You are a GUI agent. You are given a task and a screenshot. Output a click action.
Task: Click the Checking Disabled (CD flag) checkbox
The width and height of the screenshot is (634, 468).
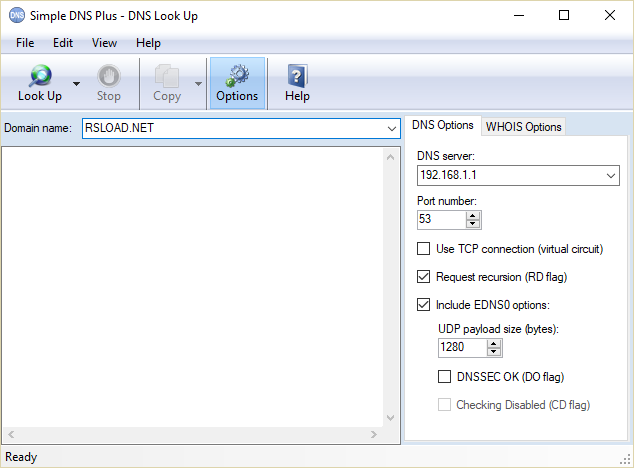click(444, 404)
